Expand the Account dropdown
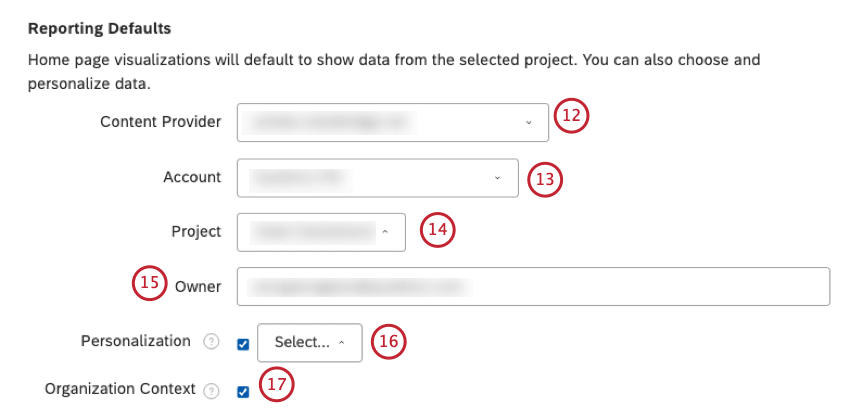This screenshot has width=850, height=420. pyautogui.click(x=377, y=178)
